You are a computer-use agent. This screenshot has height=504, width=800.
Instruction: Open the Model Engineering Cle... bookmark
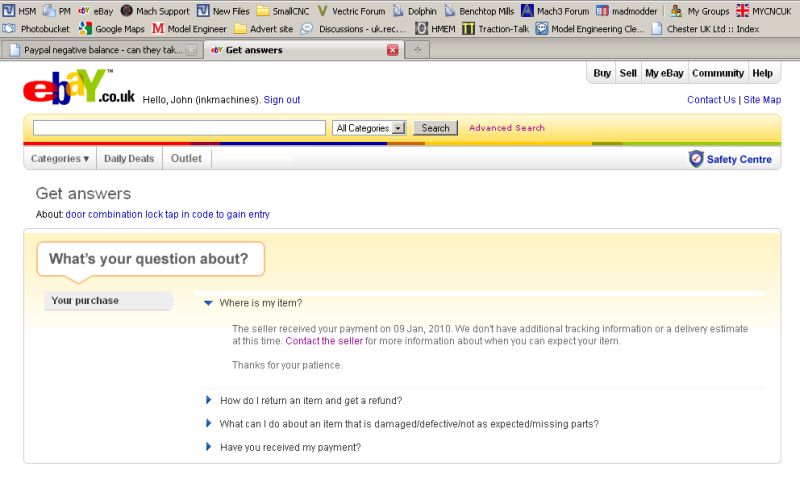590,29
